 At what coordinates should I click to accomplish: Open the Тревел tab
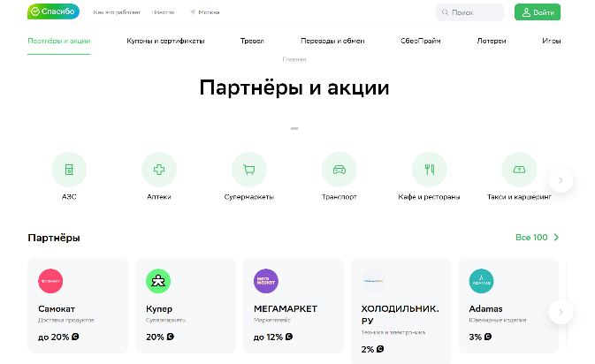(252, 41)
